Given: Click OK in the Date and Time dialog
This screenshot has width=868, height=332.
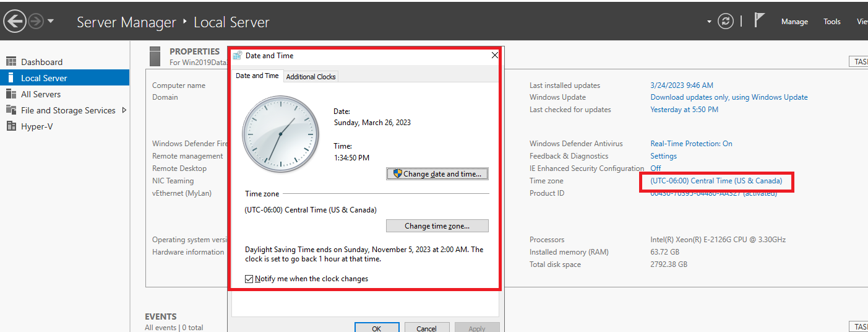Looking at the screenshot, I should [x=376, y=328].
